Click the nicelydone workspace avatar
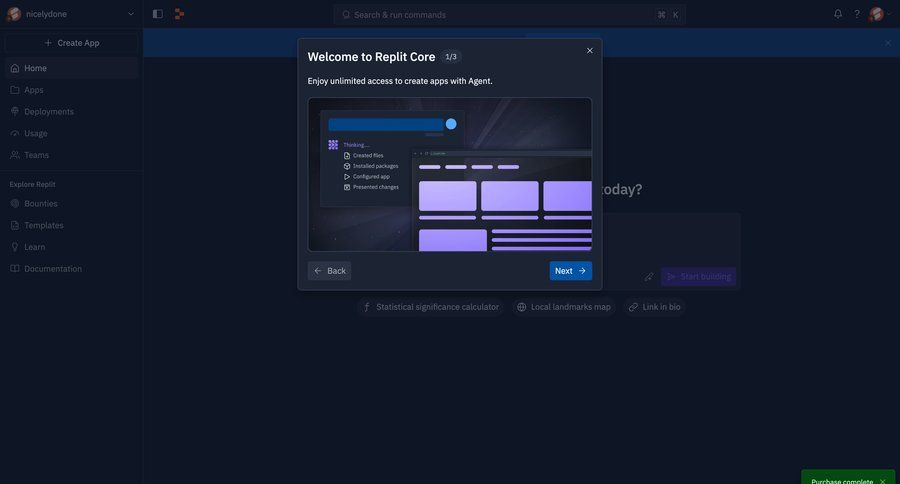 pyautogui.click(x=14, y=14)
